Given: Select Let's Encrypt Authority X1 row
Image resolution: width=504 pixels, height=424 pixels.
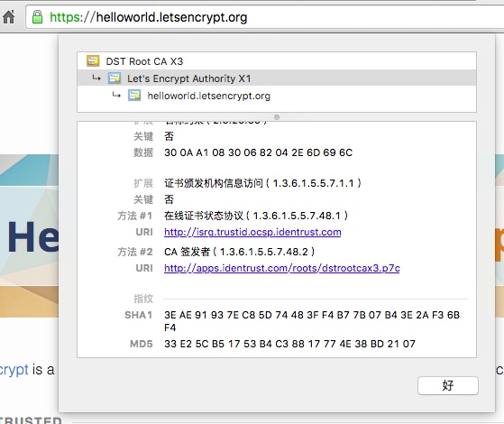Looking at the screenshot, I should (x=277, y=78).
